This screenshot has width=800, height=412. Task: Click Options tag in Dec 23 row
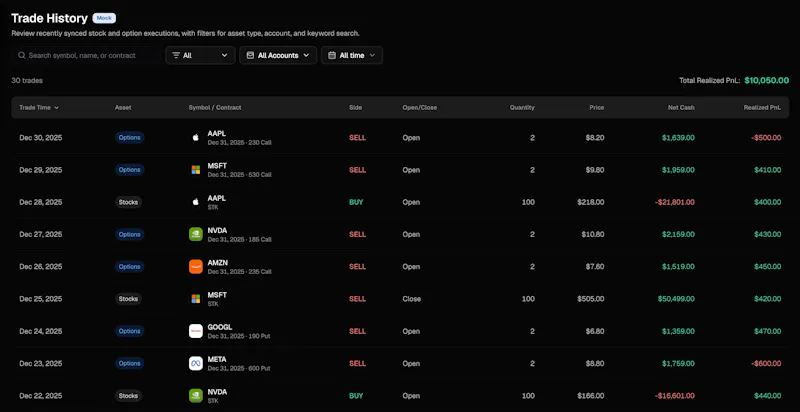pos(130,363)
